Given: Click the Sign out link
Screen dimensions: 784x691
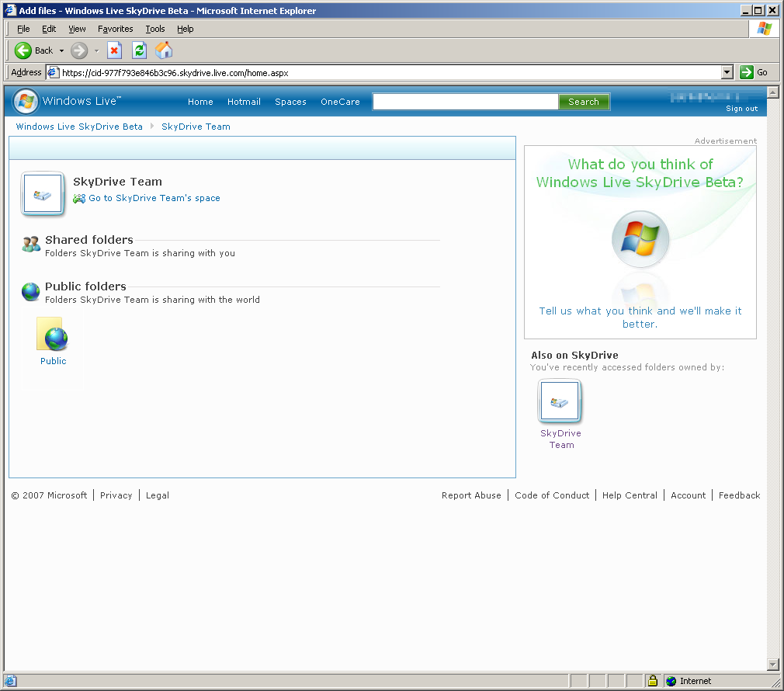Looking at the screenshot, I should [x=741, y=109].
